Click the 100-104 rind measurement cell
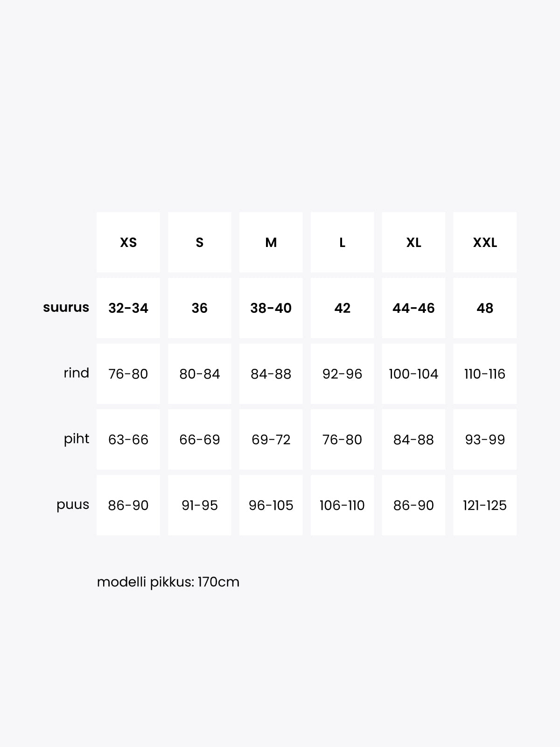The image size is (560, 747). pos(413,374)
